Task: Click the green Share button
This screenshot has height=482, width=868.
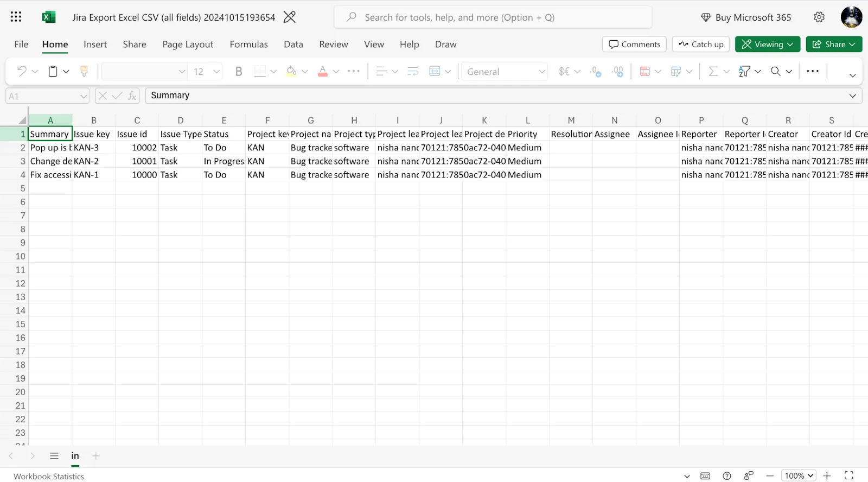Action: (x=834, y=44)
